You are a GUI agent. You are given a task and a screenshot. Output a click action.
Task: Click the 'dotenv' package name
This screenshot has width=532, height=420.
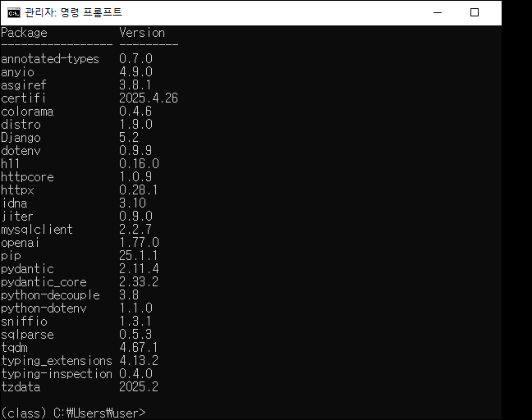21,150
